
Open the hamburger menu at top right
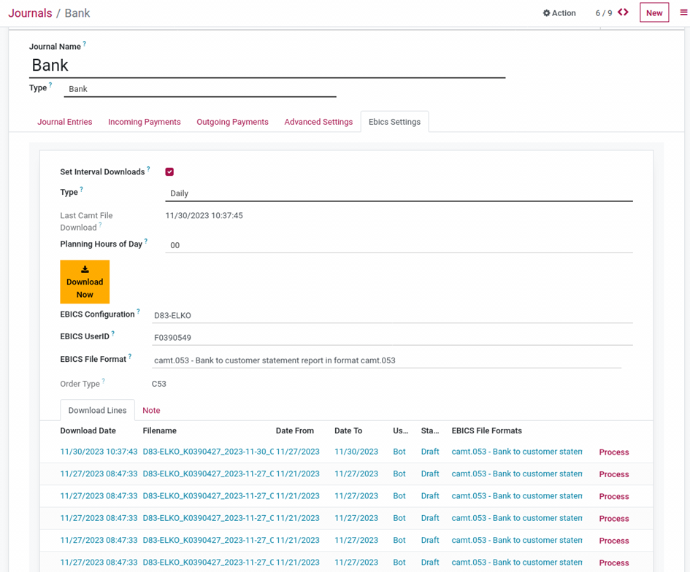pyautogui.click(x=683, y=13)
